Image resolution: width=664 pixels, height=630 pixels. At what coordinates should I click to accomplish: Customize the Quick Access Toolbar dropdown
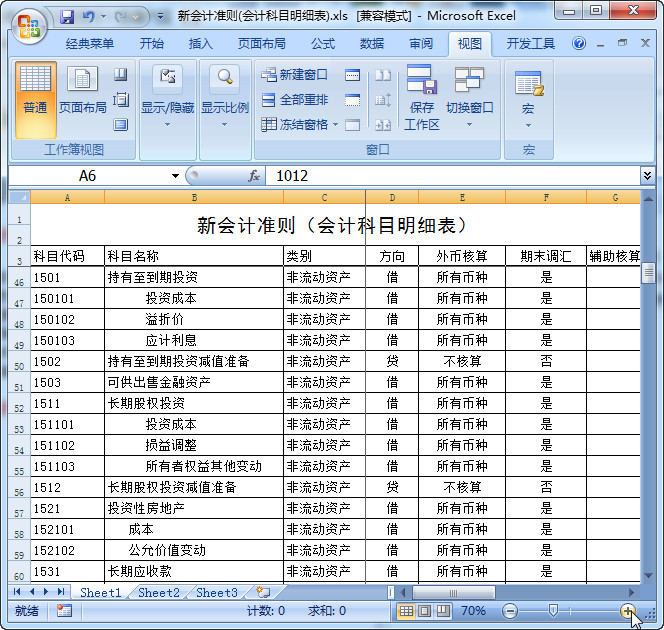tap(160, 17)
